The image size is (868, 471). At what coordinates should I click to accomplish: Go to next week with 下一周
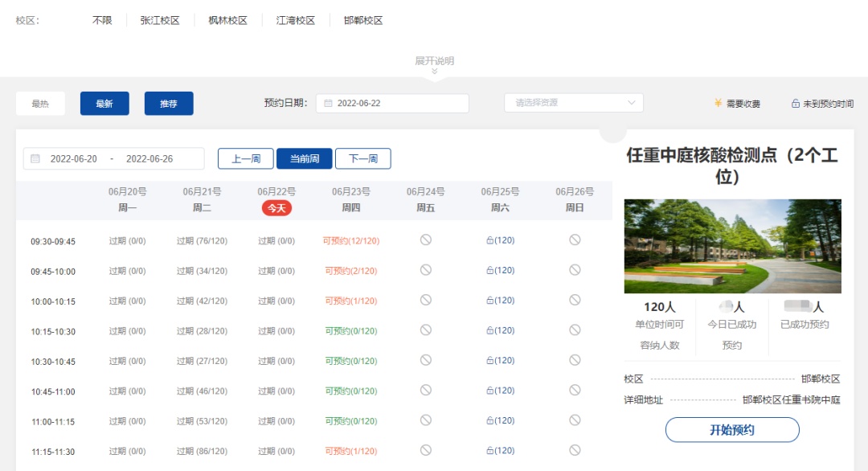click(x=362, y=159)
